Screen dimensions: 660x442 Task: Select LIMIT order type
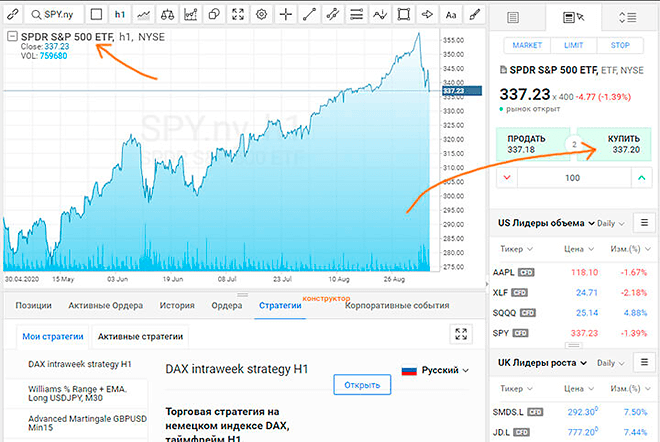pos(573,45)
